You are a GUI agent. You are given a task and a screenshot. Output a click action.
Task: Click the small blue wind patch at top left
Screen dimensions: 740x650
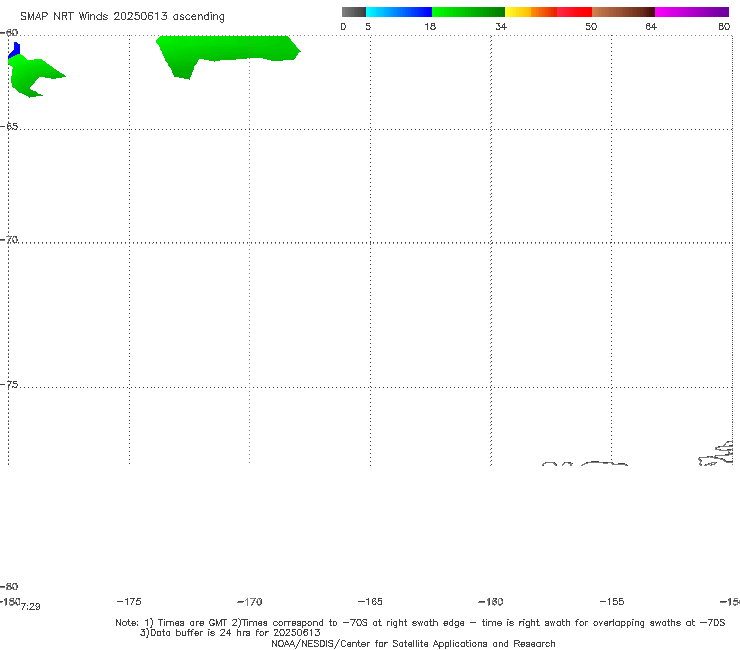point(15,50)
